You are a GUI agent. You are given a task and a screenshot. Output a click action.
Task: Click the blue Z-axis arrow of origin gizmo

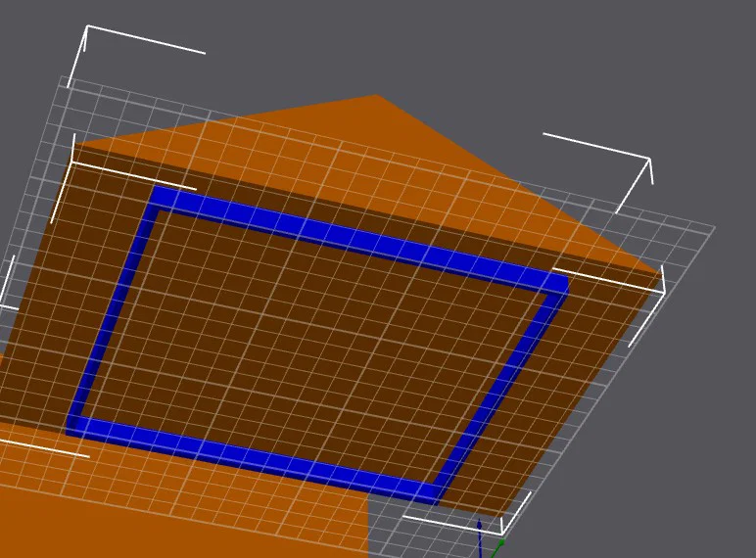point(480,538)
